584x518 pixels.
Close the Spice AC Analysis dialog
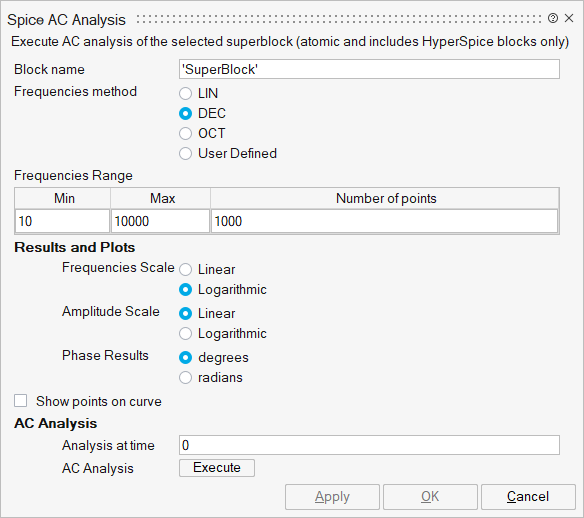point(569,18)
